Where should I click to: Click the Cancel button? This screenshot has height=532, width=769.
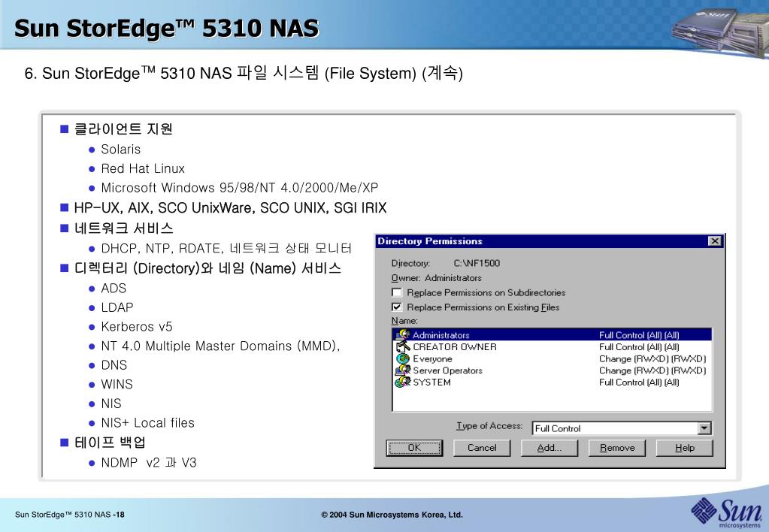tap(482, 448)
